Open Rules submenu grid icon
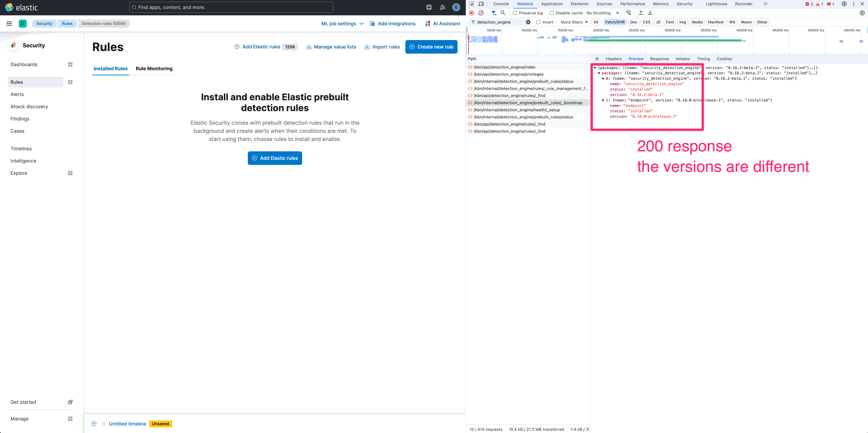The image size is (868, 433). pyautogui.click(x=70, y=82)
